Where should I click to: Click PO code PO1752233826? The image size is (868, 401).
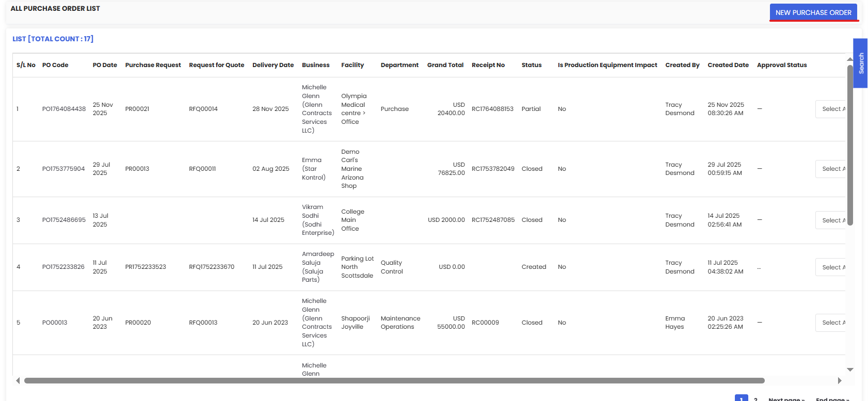click(63, 267)
